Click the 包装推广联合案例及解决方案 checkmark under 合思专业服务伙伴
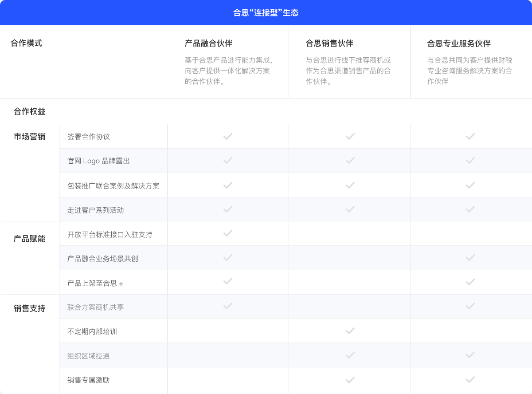This screenshot has height=394, width=532. coord(470,185)
